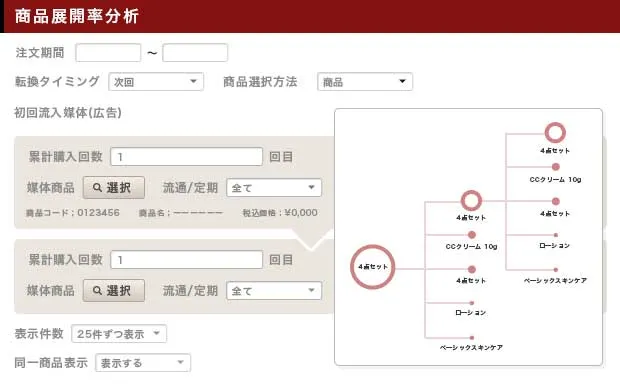Screen dimensions: 620x384
Task: Open the 商品選択方法 dropdown showing 商品
Action: pos(365,82)
